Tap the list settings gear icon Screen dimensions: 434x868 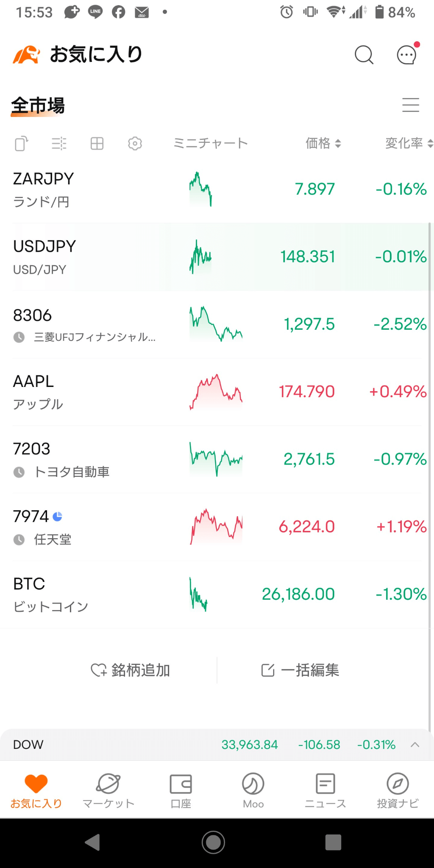click(135, 144)
